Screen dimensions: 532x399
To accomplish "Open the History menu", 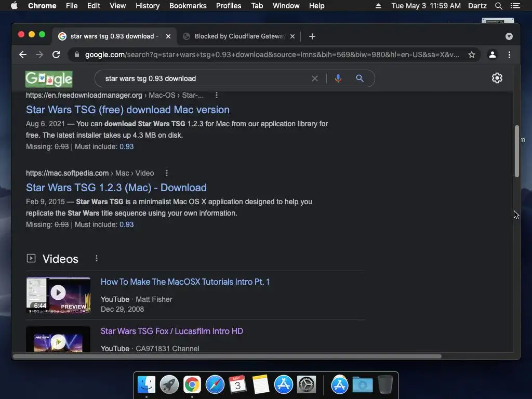I will [x=148, y=6].
